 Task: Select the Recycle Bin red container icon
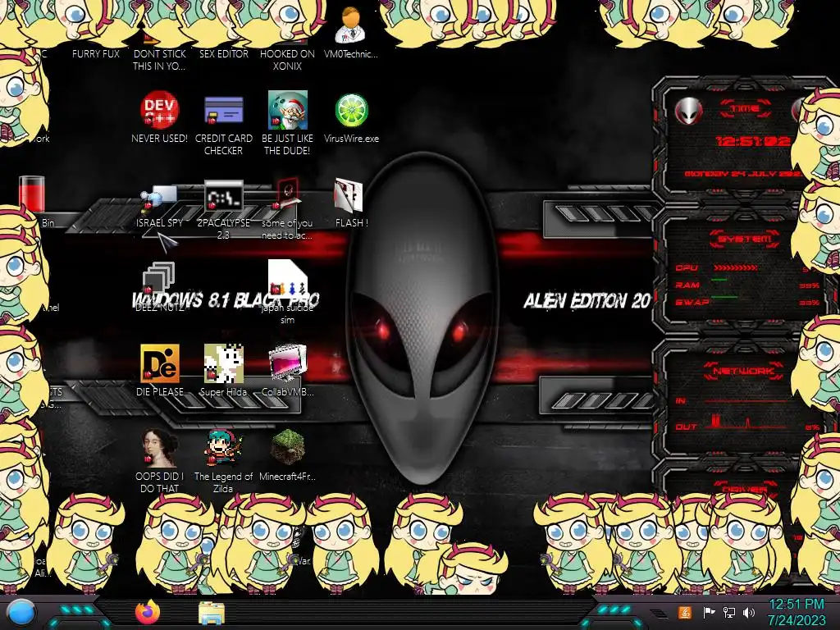tap(32, 194)
